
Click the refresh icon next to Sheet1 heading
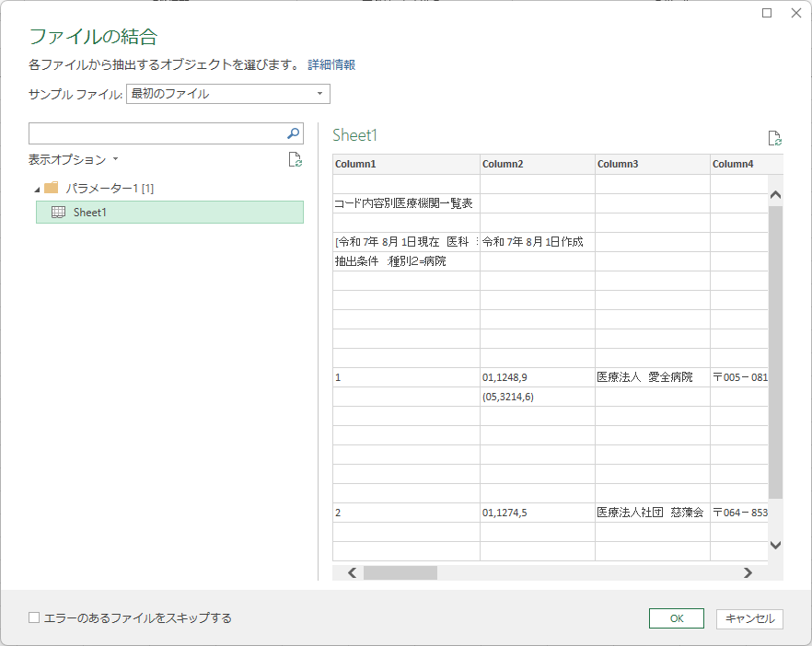pos(774,137)
